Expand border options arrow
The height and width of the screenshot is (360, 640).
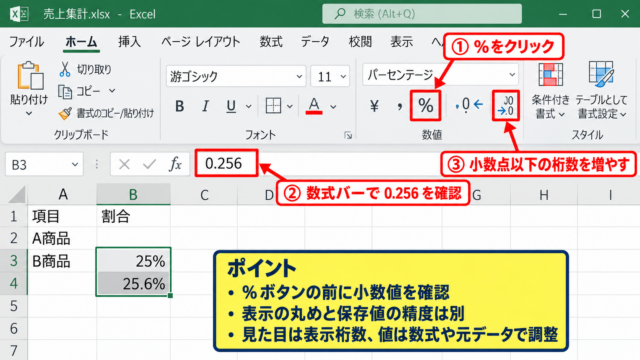coord(290,107)
